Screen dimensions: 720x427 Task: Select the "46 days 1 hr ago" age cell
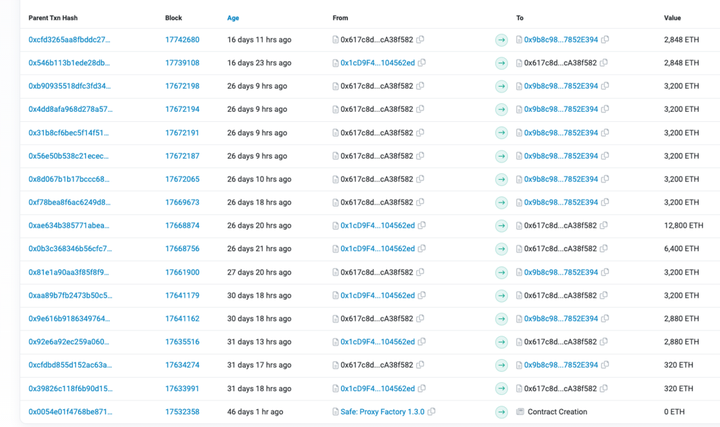[255, 412]
